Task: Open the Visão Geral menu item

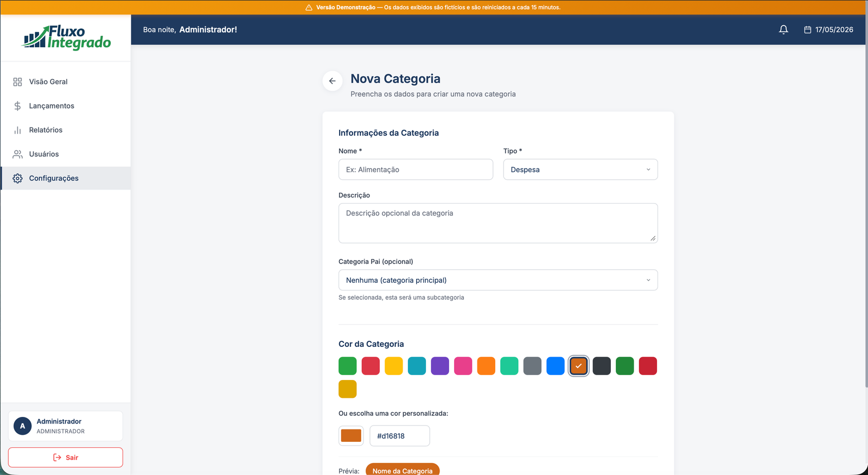Action: pyautogui.click(x=66, y=82)
